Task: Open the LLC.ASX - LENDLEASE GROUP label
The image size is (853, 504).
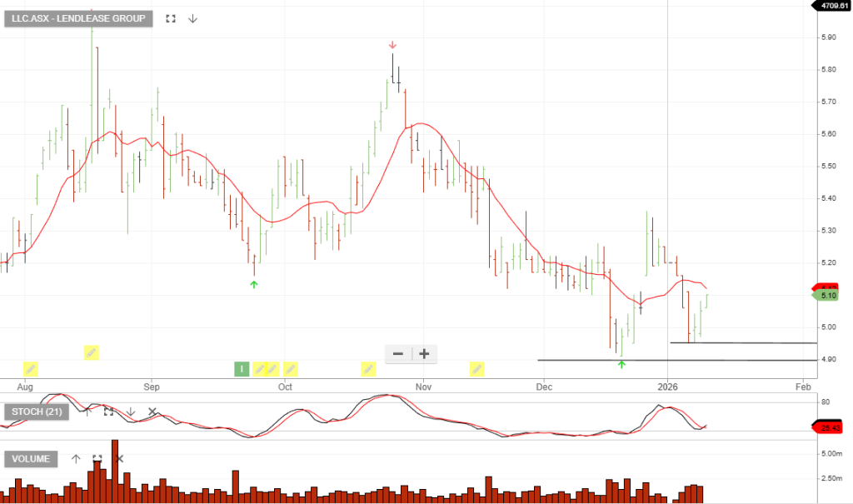Action: [78, 18]
